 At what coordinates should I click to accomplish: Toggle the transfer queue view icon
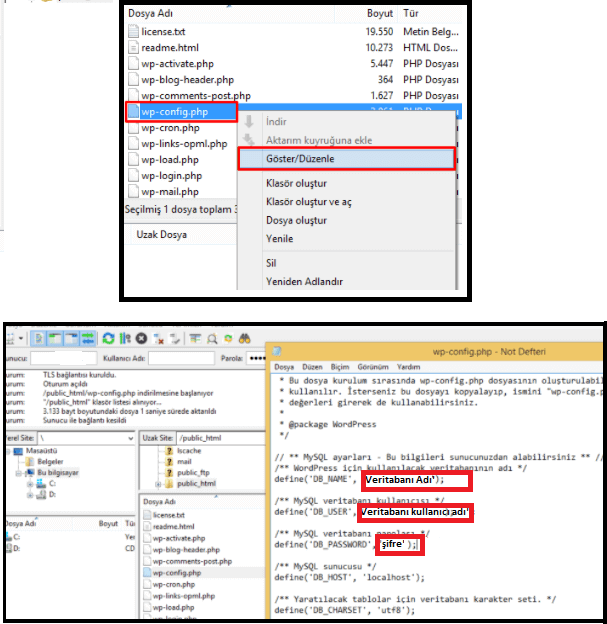(x=88, y=339)
